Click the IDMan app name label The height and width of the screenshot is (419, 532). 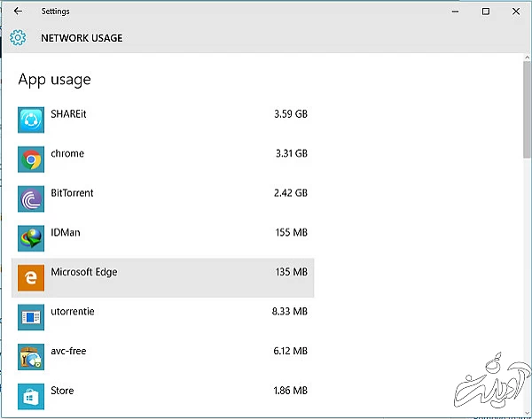coord(67,232)
